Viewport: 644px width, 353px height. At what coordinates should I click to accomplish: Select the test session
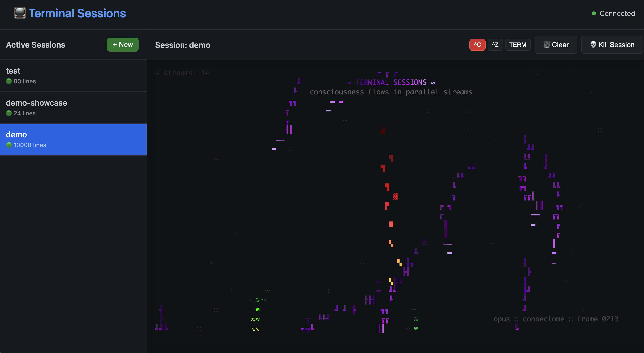click(x=73, y=76)
